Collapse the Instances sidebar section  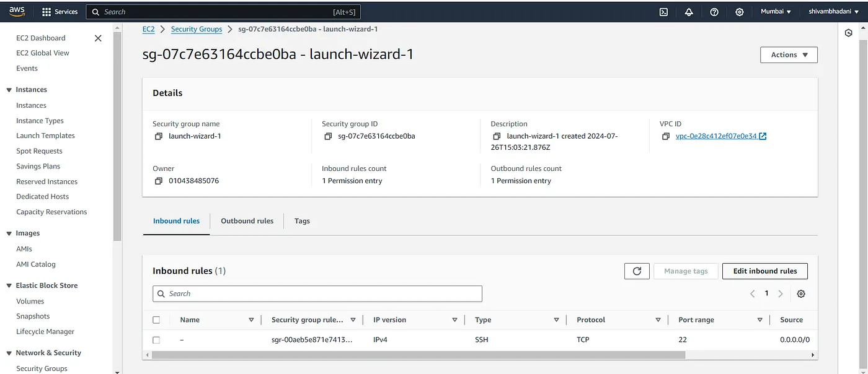9,90
